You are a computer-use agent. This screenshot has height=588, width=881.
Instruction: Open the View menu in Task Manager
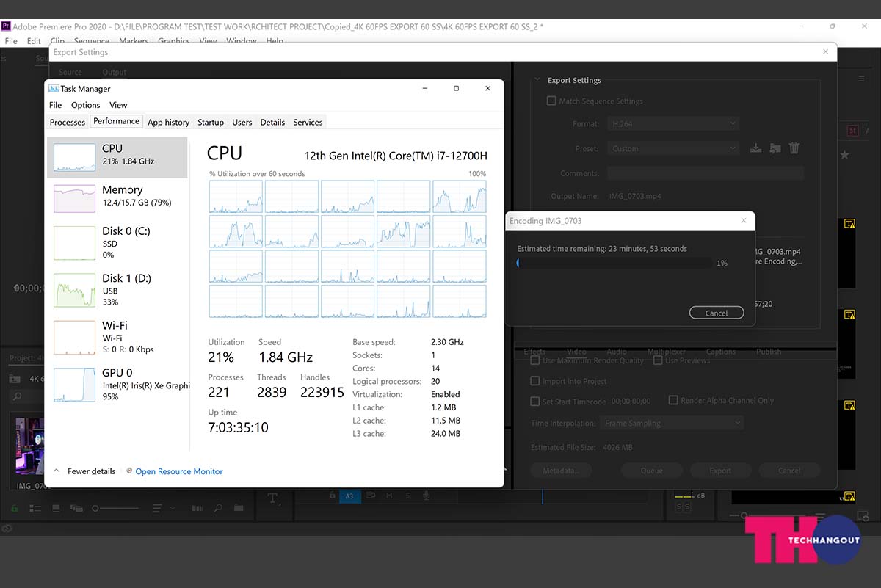click(x=118, y=105)
